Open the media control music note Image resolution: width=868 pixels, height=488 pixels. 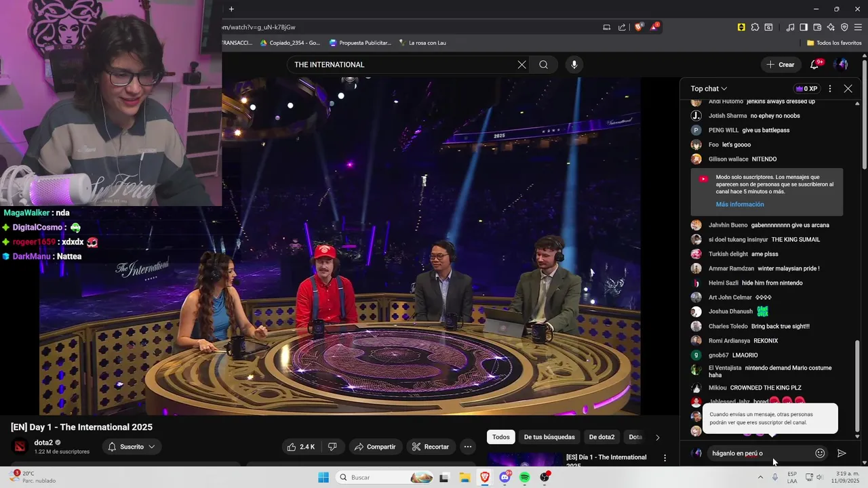[790, 27]
